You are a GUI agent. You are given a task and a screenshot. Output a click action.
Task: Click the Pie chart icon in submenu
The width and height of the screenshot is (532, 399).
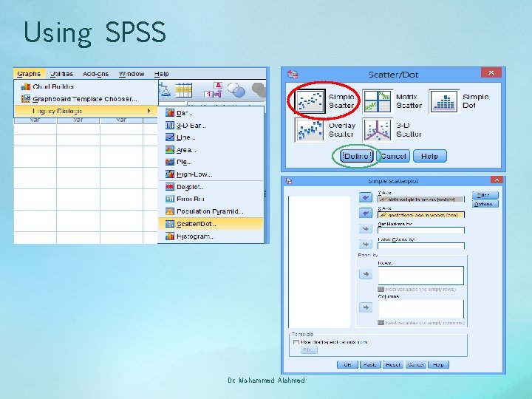pyautogui.click(x=170, y=162)
